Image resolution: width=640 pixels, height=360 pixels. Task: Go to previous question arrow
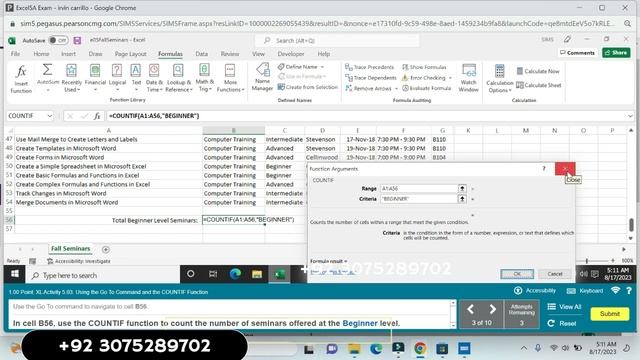coord(470,309)
